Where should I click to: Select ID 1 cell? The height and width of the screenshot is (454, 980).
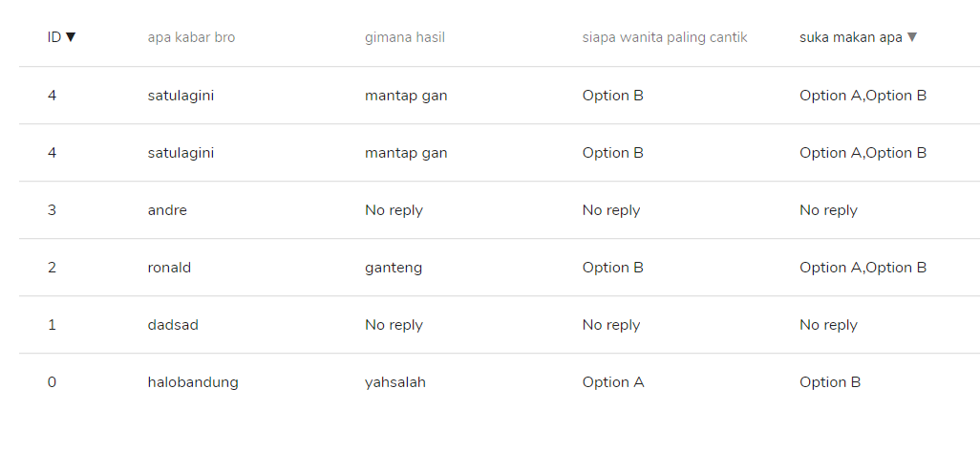tap(52, 325)
